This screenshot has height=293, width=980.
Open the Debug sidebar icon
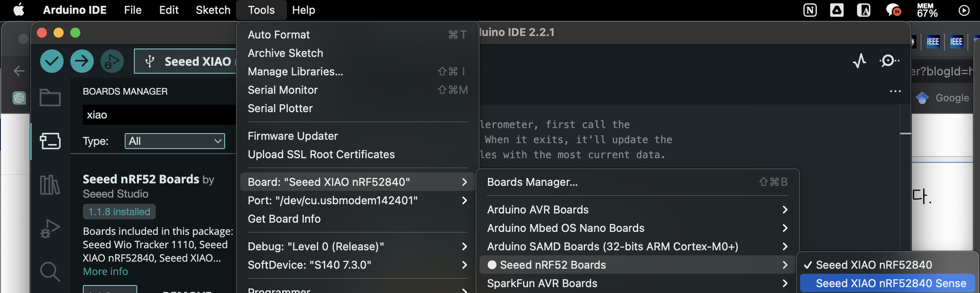coord(50,229)
